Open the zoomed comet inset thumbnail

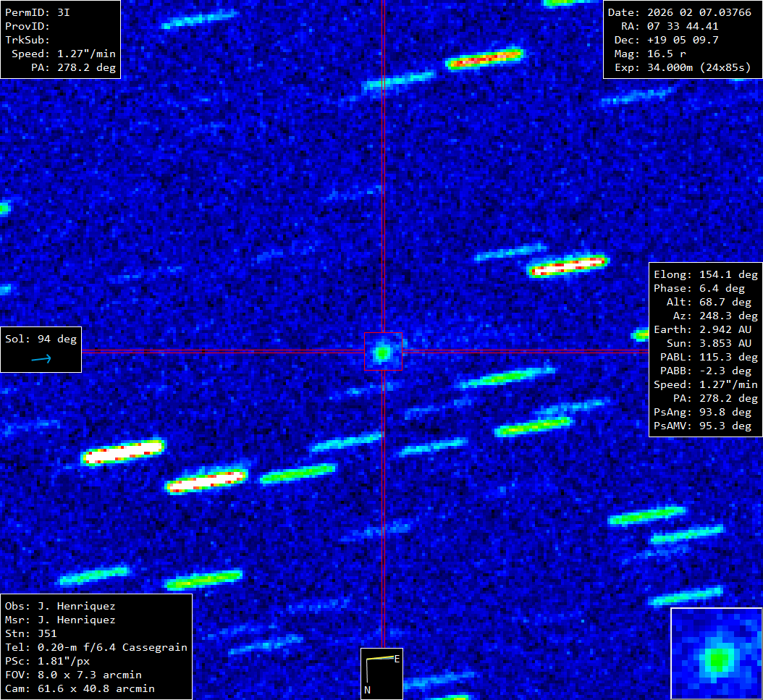(716, 654)
